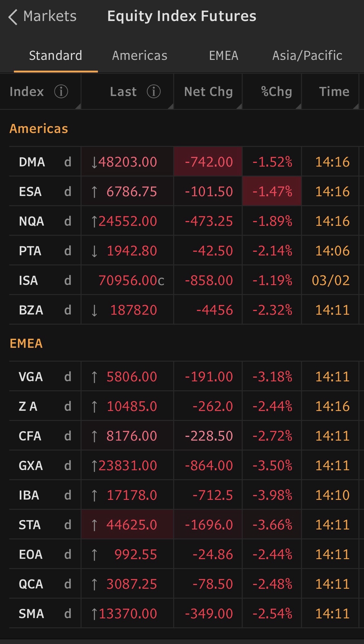Tap the highlighted DMA net change cell
Screen dimensions: 364x644
(208, 162)
